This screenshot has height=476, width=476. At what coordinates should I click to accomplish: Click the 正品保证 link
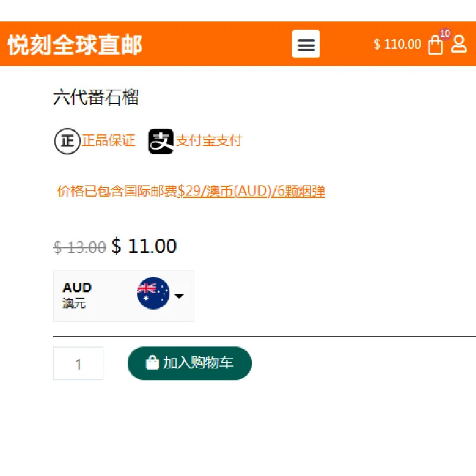(109, 141)
